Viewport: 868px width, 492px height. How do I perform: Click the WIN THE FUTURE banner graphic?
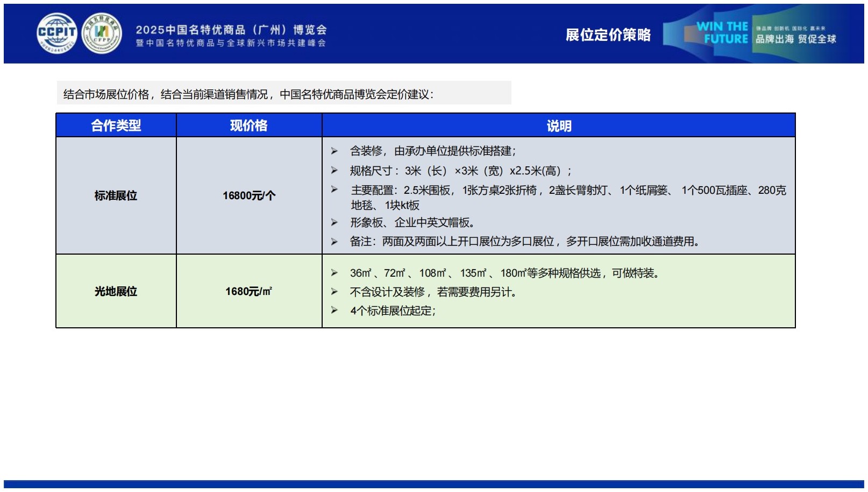(721, 33)
